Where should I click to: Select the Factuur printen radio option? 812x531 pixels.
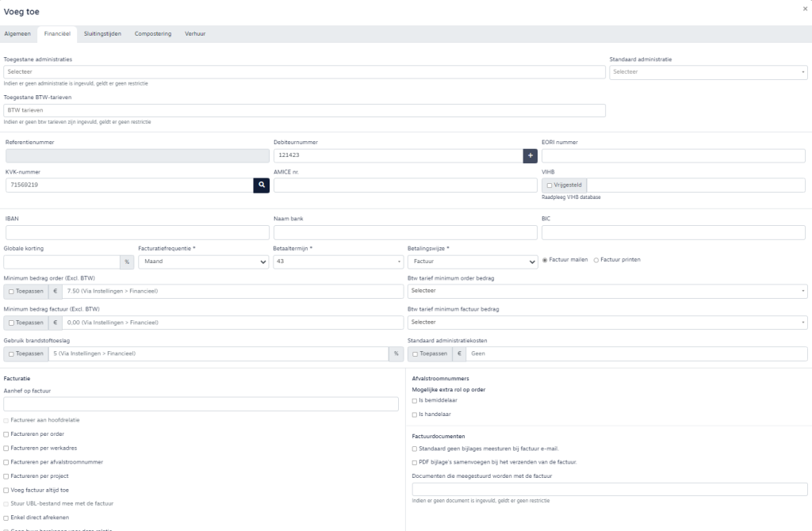(x=596, y=260)
